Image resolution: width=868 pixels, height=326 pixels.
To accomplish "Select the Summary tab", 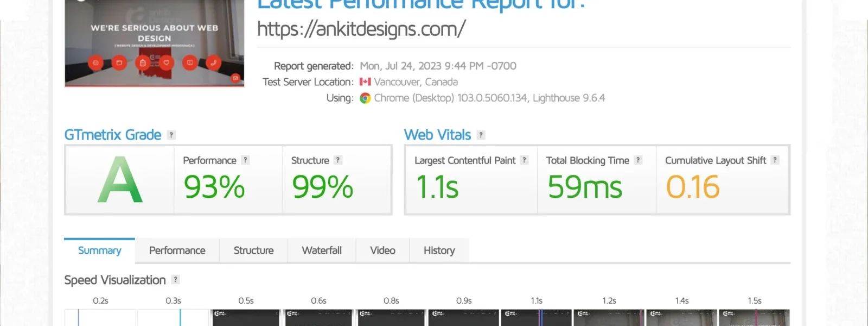I will pos(100,250).
